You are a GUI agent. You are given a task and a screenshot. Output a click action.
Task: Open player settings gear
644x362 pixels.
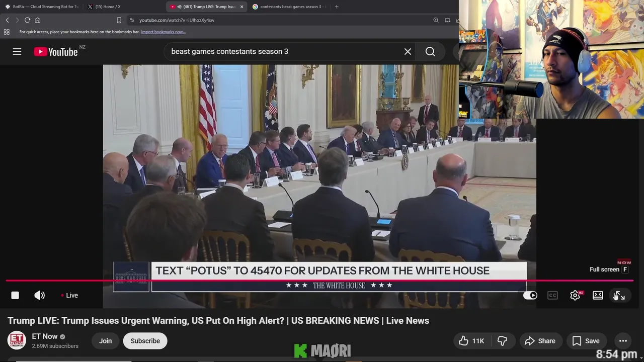pos(575,295)
